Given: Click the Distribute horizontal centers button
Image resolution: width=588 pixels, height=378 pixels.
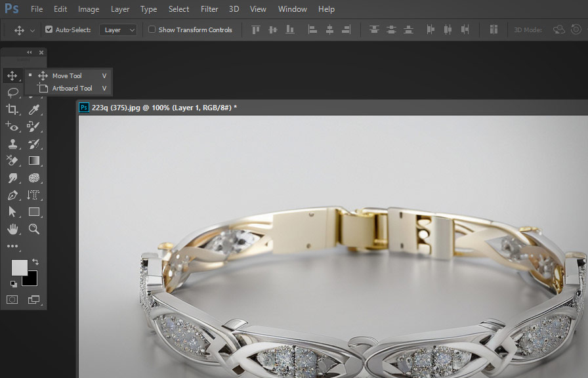Looking at the screenshot, I should coord(447,30).
